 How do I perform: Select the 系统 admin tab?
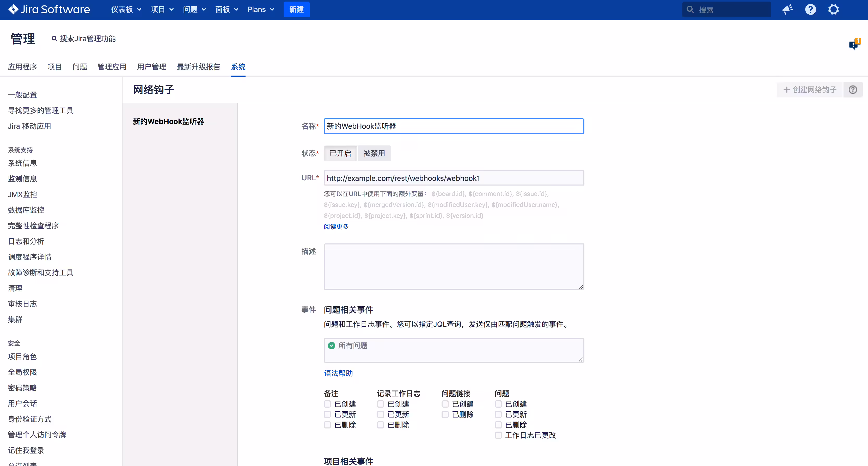pyautogui.click(x=238, y=67)
